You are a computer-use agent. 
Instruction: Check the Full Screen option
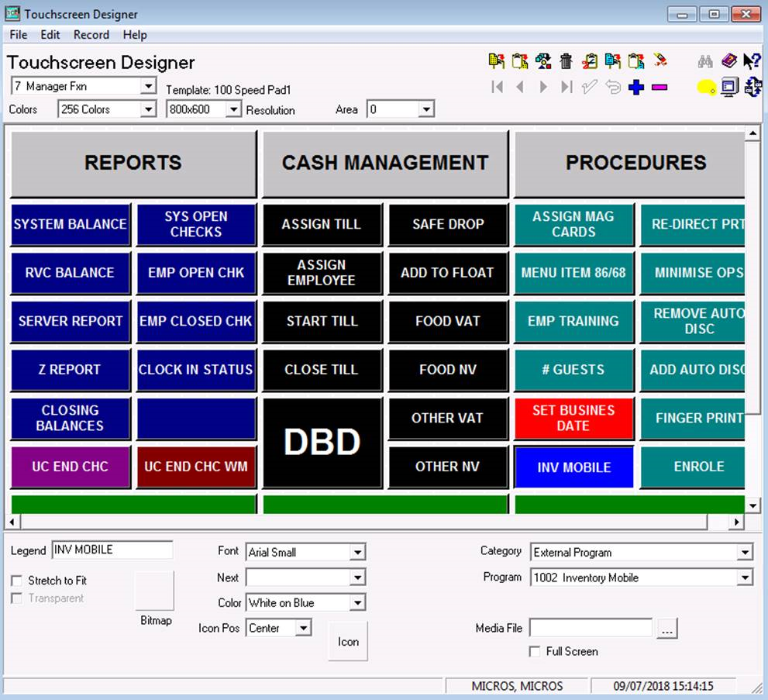point(533,652)
